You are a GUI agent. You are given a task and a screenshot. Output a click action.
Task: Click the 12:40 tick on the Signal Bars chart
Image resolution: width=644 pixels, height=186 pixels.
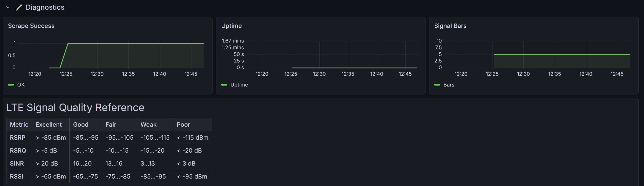pos(585,74)
